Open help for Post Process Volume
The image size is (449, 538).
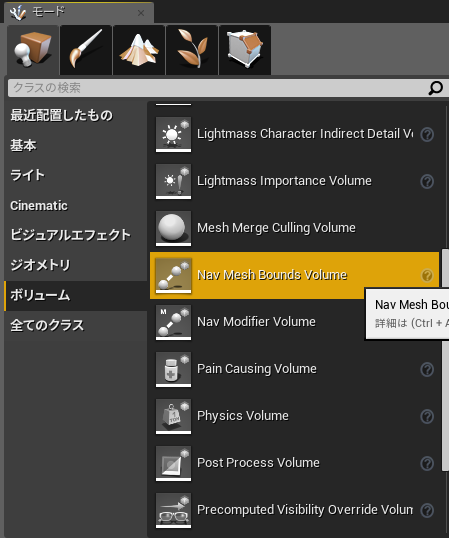(427, 464)
